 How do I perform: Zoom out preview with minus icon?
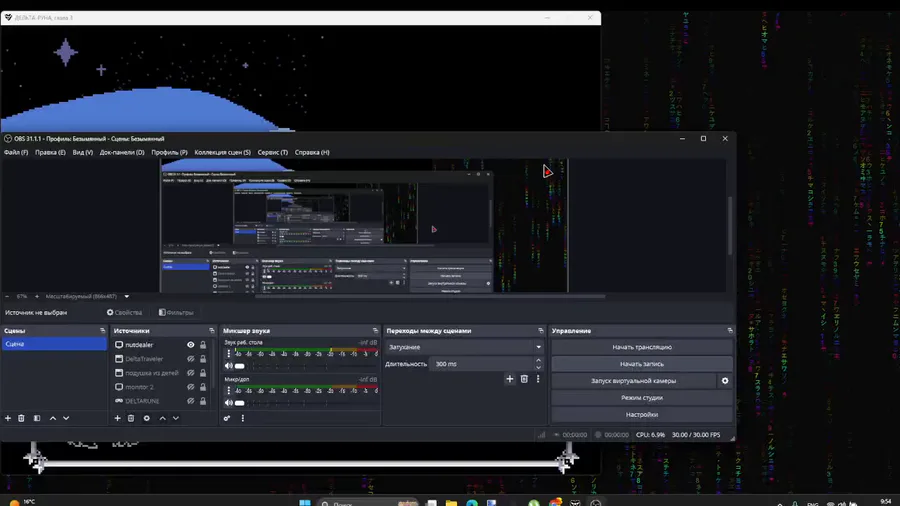pos(7,297)
